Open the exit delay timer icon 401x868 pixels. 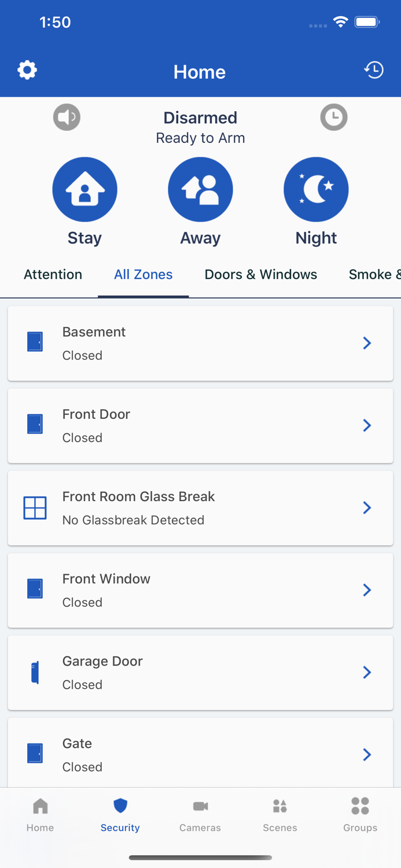(x=334, y=117)
